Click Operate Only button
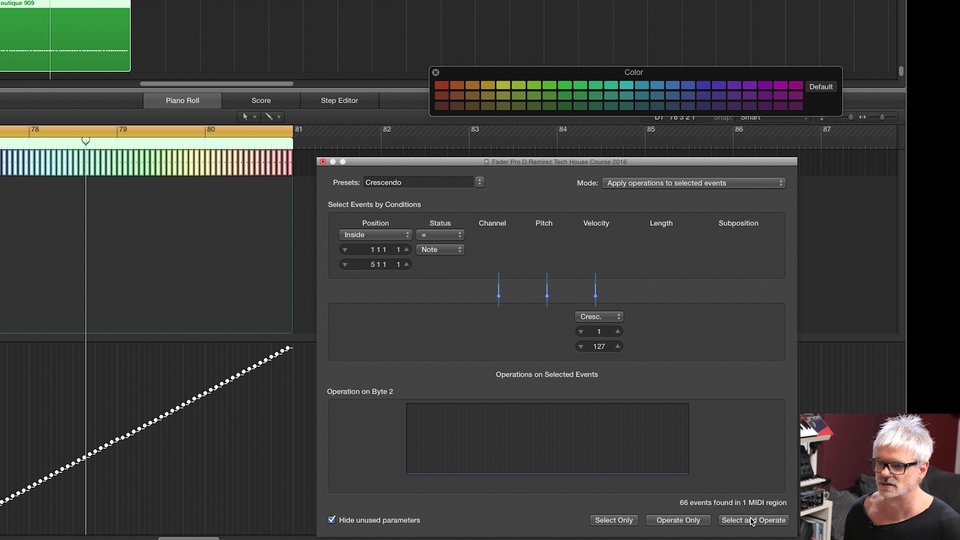Image resolution: width=960 pixels, height=540 pixels. tap(678, 520)
